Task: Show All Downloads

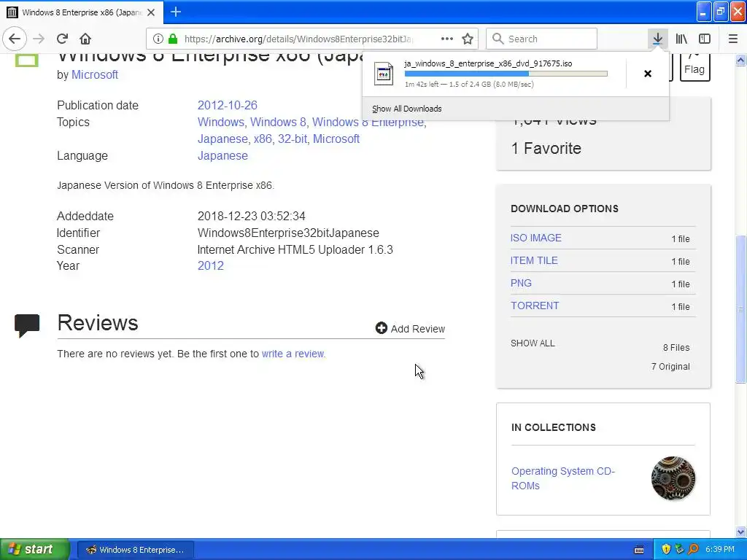Action: point(407,109)
